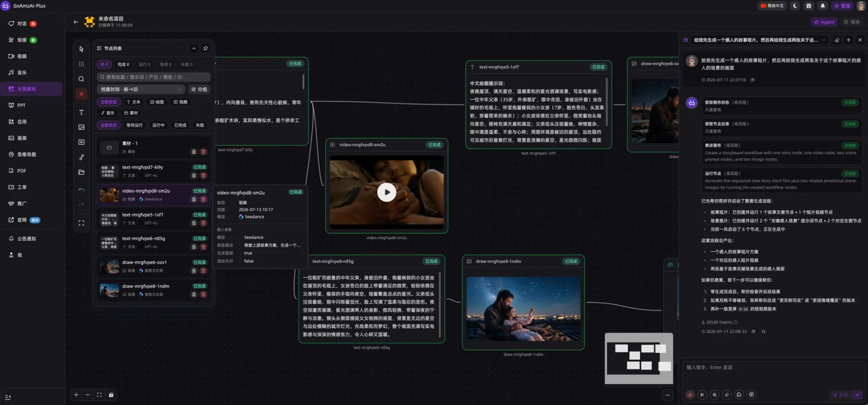868x405 pixels.
Task: Click the compass icon below chat input
Action: (x=751, y=395)
